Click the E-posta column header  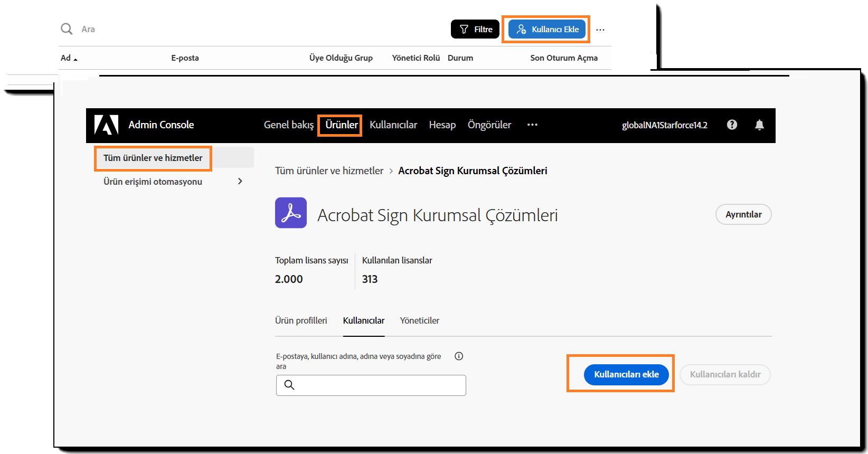185,58
